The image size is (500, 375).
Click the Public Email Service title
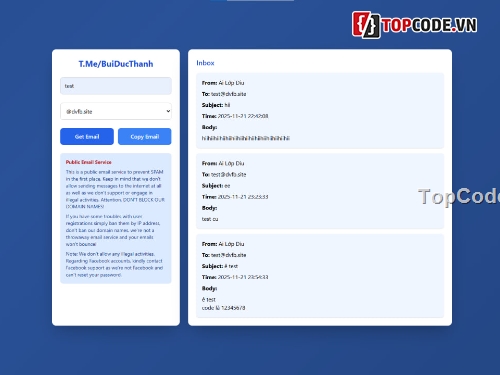89,162
